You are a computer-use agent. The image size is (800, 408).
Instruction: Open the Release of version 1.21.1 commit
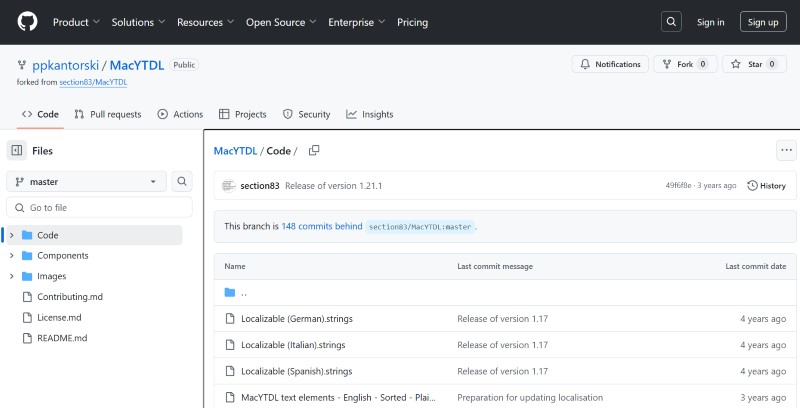(333, 186)
